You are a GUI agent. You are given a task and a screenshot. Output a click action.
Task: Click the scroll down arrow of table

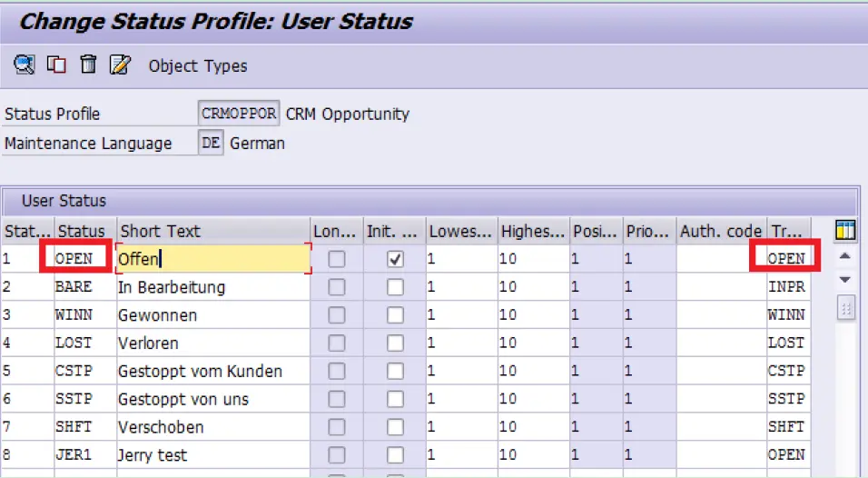tap(844, 280)
